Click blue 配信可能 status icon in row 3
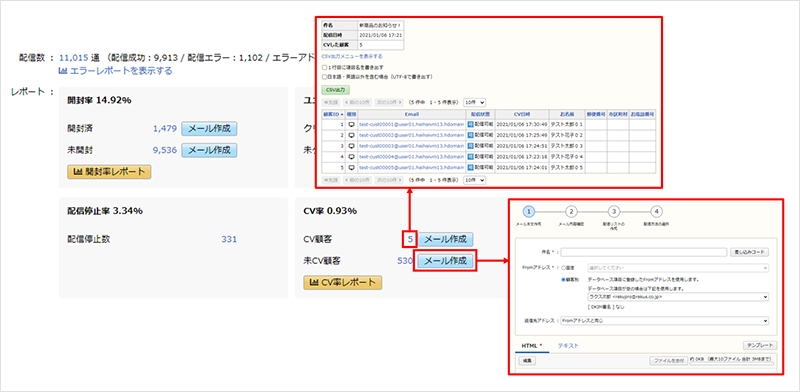 pyautogui.click(x=470, y=146)
